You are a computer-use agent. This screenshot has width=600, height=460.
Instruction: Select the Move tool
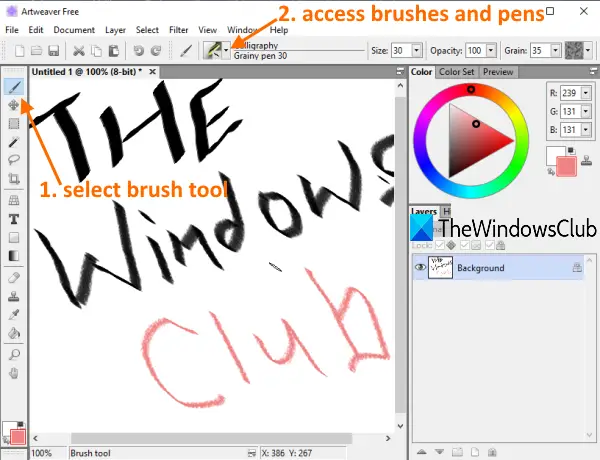(x=14, y=105)
